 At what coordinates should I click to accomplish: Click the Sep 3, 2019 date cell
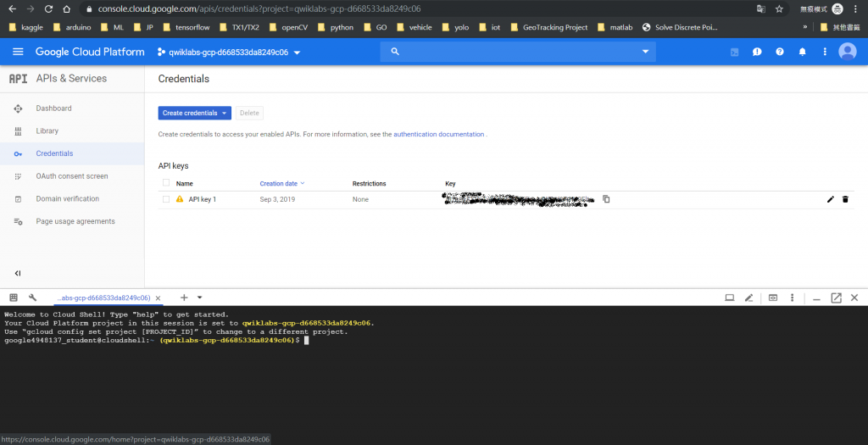(277, 199)
